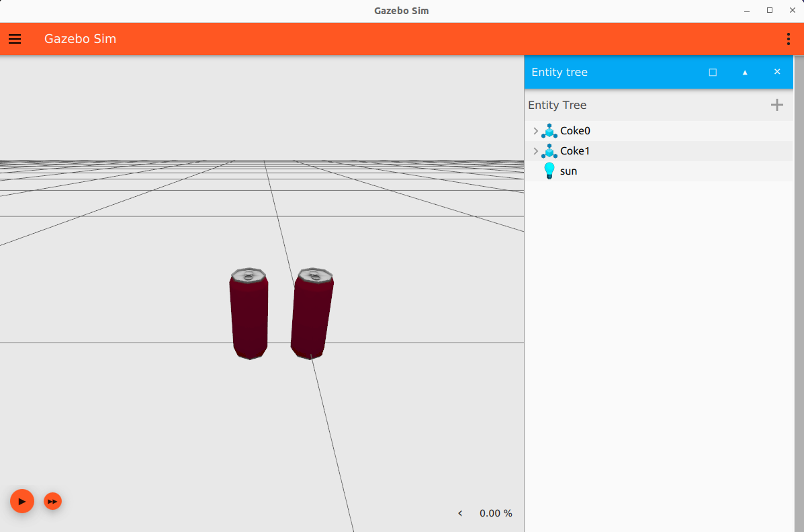The height and width of the screenshot is (532, 804).
Task: Float the Entity tree panel with square icon
Action: 713,72
